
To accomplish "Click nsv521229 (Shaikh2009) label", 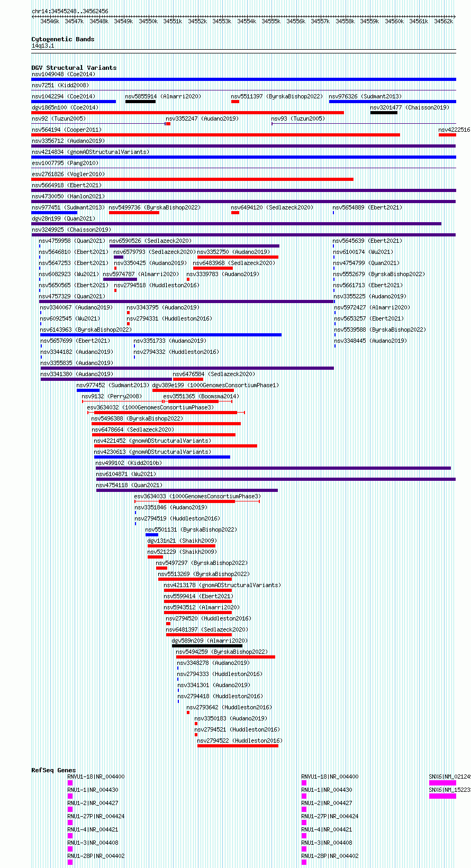I will click(x=182, y=552).
